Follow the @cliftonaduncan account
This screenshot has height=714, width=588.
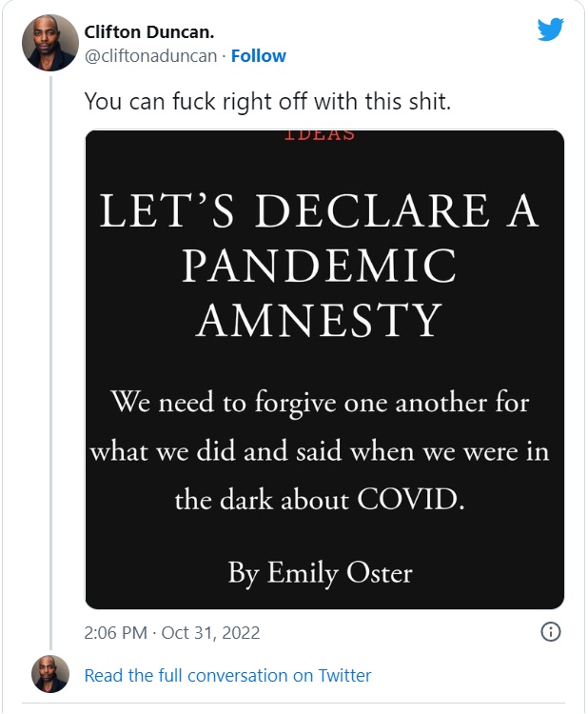(258, 56)
